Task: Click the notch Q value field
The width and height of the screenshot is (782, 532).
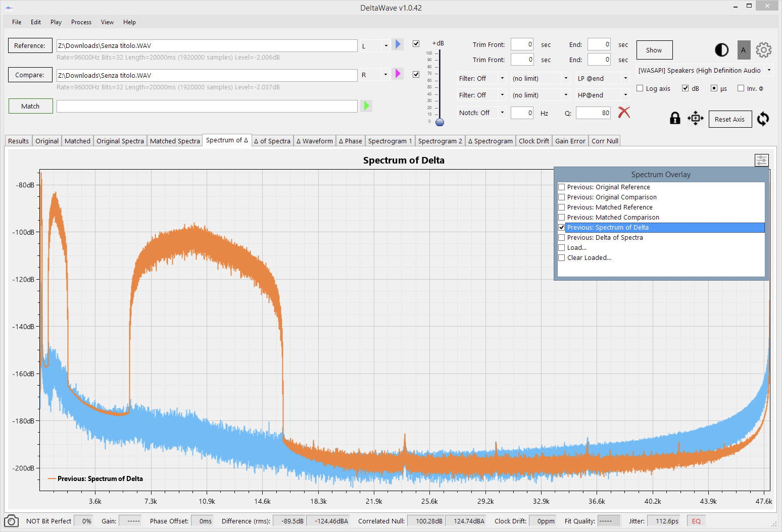Action: coord(594,113)
